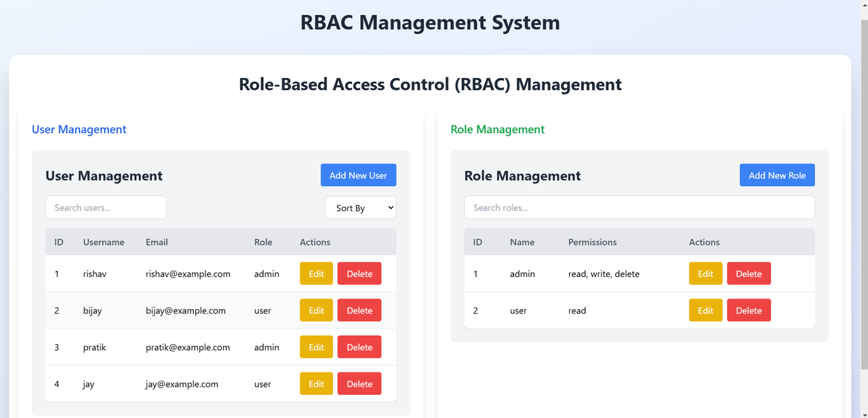Click the Email column header
Viewport: 868px width, 418px height.
coord(157,242)
